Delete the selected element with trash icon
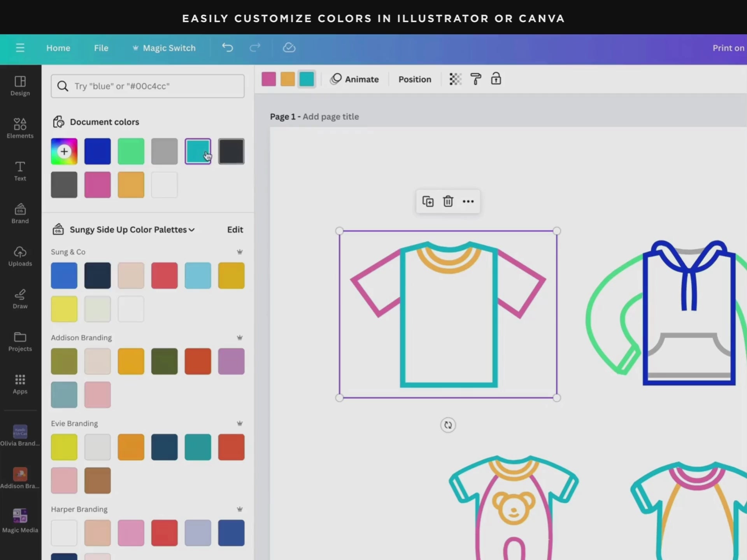This screenshot has width=747, height=560. 448,201
